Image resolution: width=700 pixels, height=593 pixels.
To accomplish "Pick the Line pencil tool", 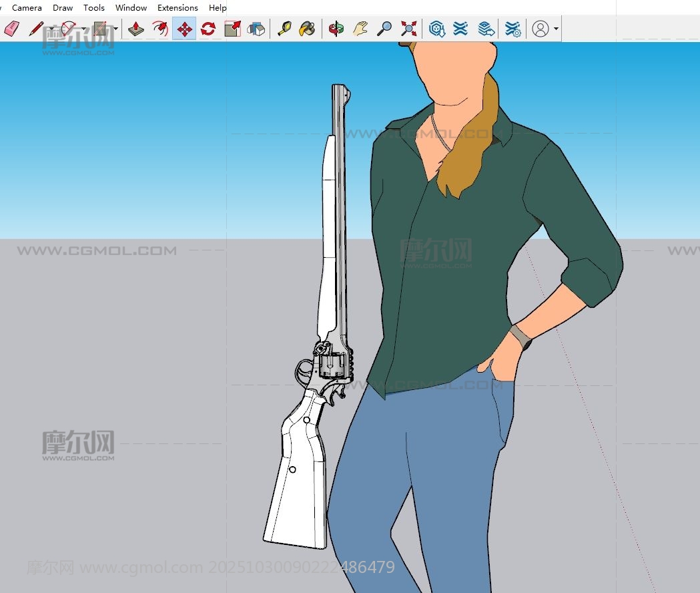I will pos(36,29).
